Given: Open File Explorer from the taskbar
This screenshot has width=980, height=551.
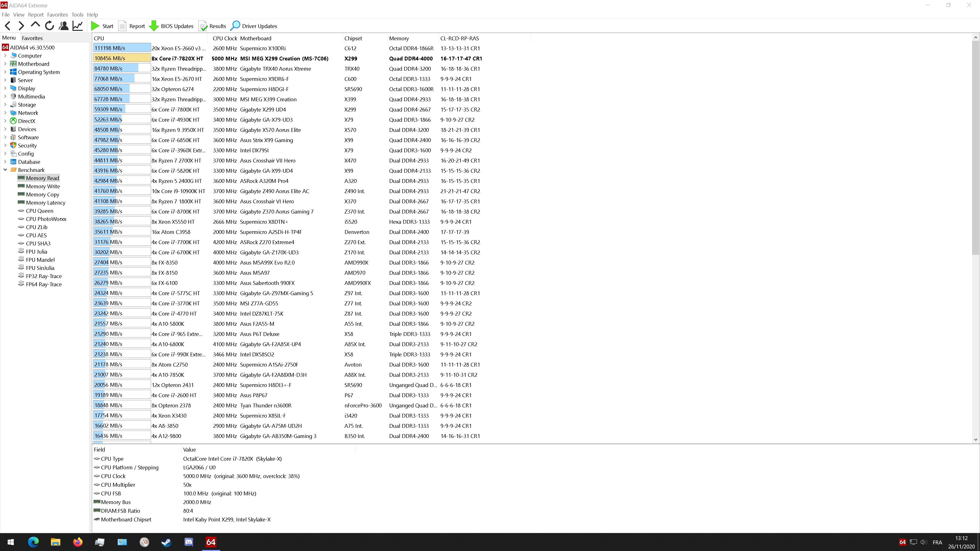Looking at the screenshot, I should click(56, 542).
